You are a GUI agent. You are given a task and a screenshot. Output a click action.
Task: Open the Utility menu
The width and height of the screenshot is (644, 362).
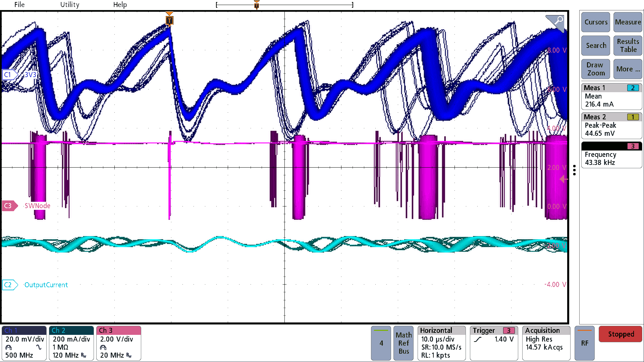click(70, 5)
